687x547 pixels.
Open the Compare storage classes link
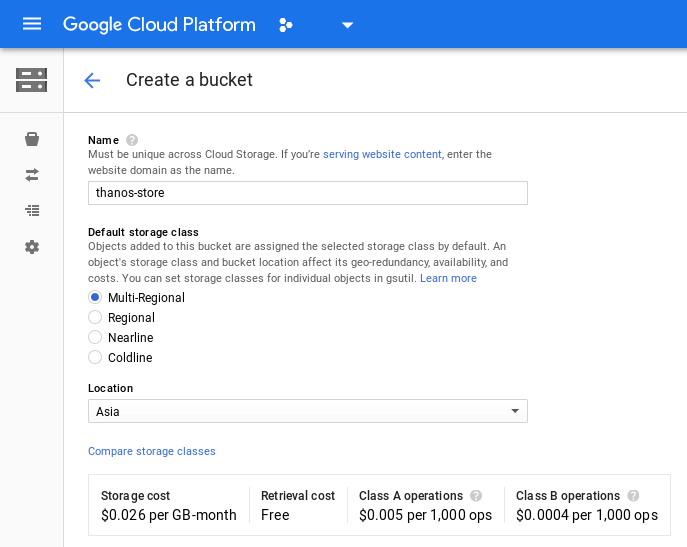pos(152,451)
